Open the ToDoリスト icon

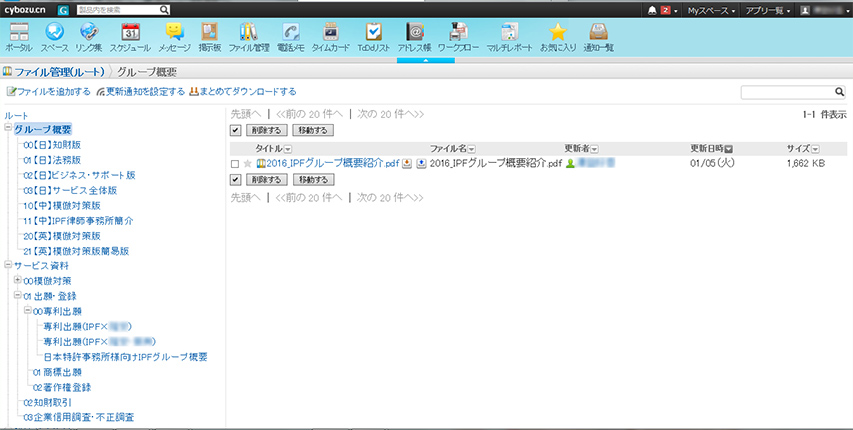pos(373,32)
